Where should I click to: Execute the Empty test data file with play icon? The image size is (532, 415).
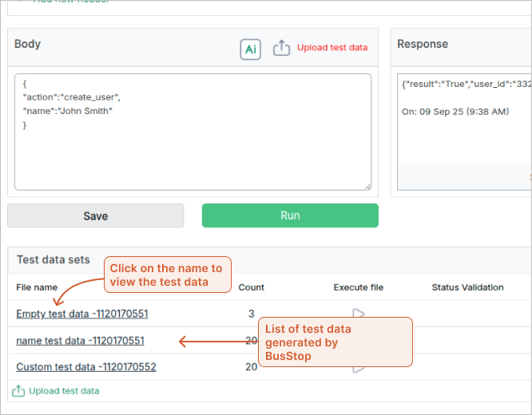point(359,313)
